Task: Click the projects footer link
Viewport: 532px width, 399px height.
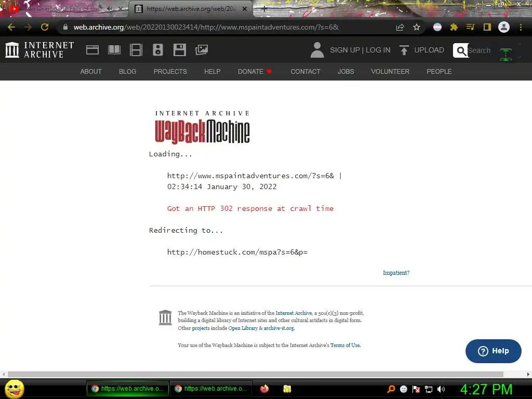Action: 201,328
